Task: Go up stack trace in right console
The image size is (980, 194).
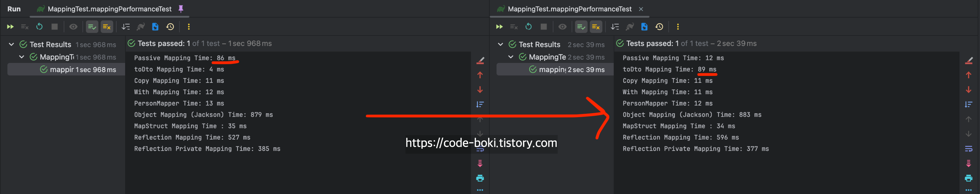Action: pyautogui.click(x=969, y=75)
